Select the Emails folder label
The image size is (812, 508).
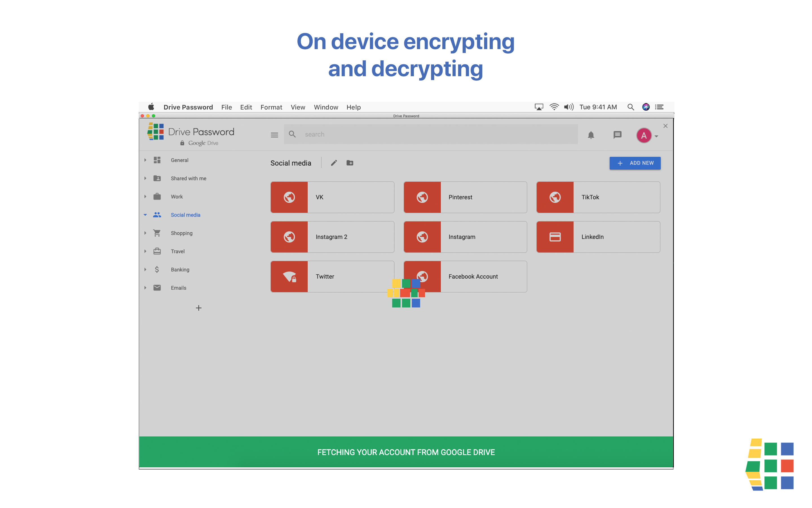tap(178, 288)
